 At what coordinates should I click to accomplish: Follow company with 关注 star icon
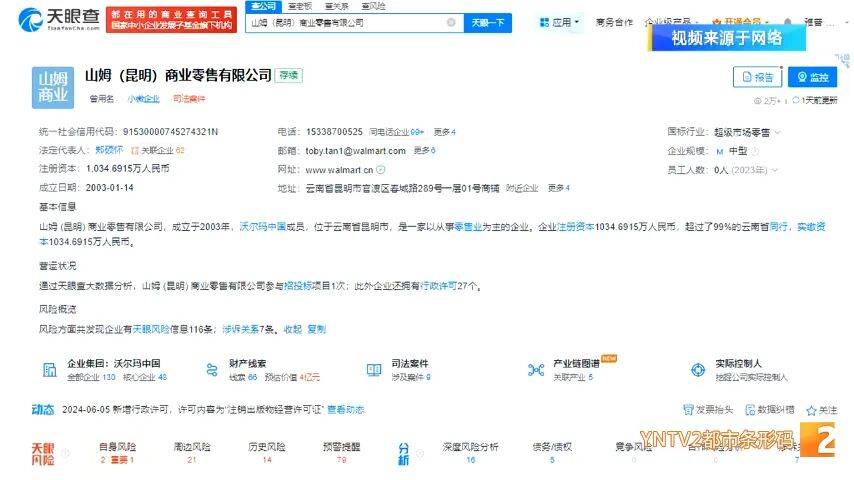pyautogui.click(x=811, y=410)
